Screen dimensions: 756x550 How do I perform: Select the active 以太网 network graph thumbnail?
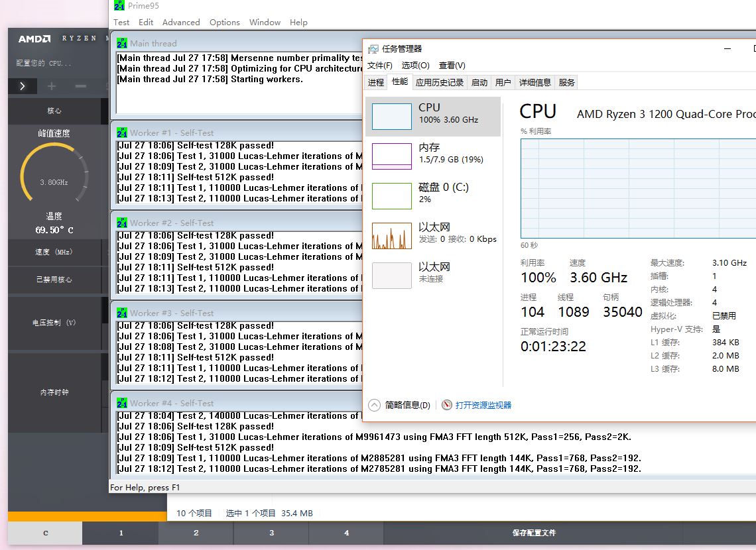(x=391, y=235)
